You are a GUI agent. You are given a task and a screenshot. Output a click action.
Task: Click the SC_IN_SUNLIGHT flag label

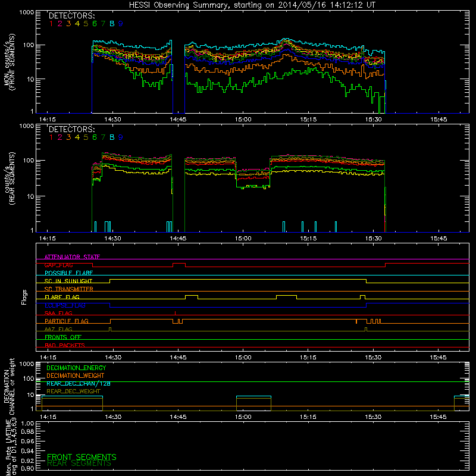(x=68, y=281)
